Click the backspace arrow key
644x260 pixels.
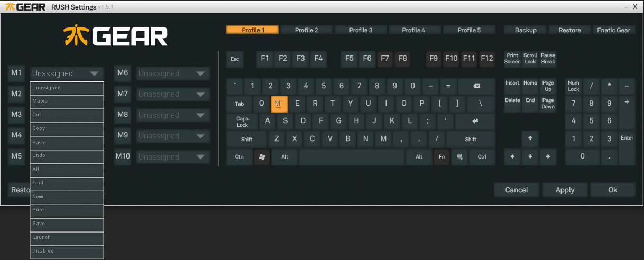[x=476, y=86]
